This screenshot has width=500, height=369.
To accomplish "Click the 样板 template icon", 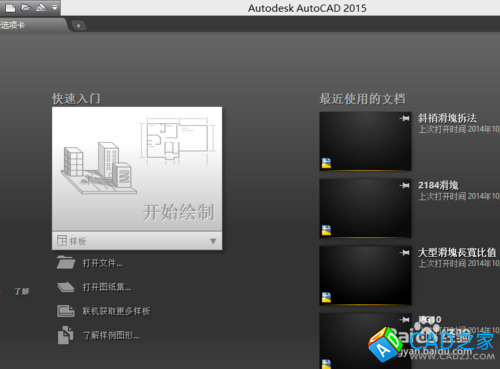I will click(x=62, y=241).
